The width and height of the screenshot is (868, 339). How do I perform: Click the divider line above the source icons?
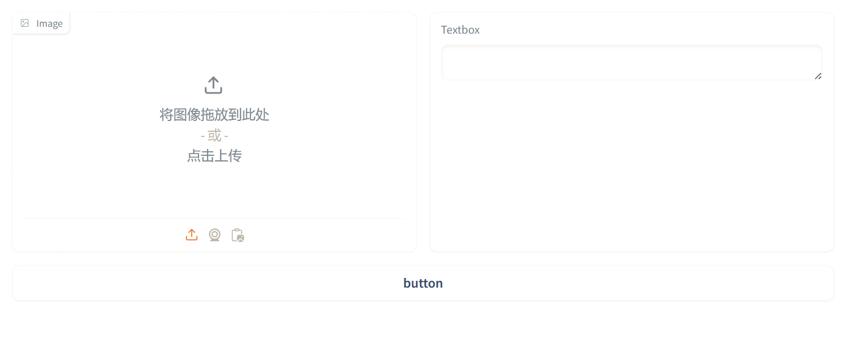[x=214, y=218]
